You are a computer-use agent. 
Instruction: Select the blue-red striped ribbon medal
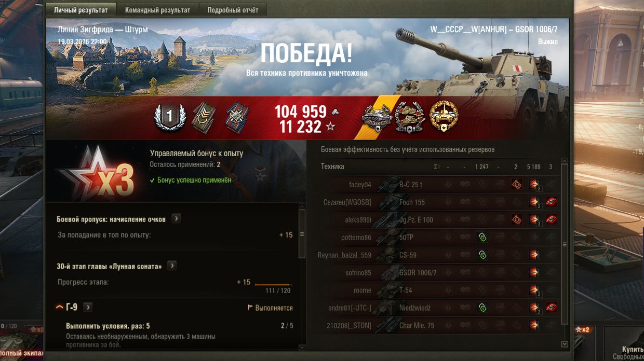(x=236, y=117)
